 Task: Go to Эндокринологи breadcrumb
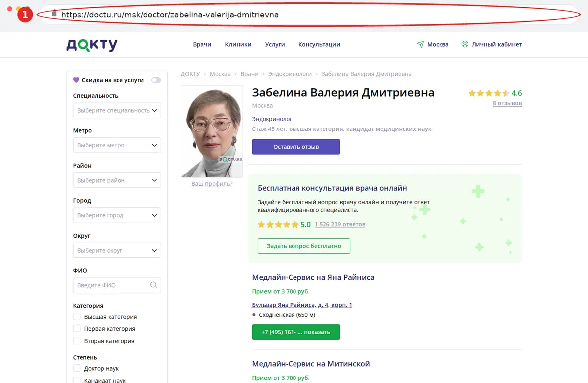click(290, 74)
